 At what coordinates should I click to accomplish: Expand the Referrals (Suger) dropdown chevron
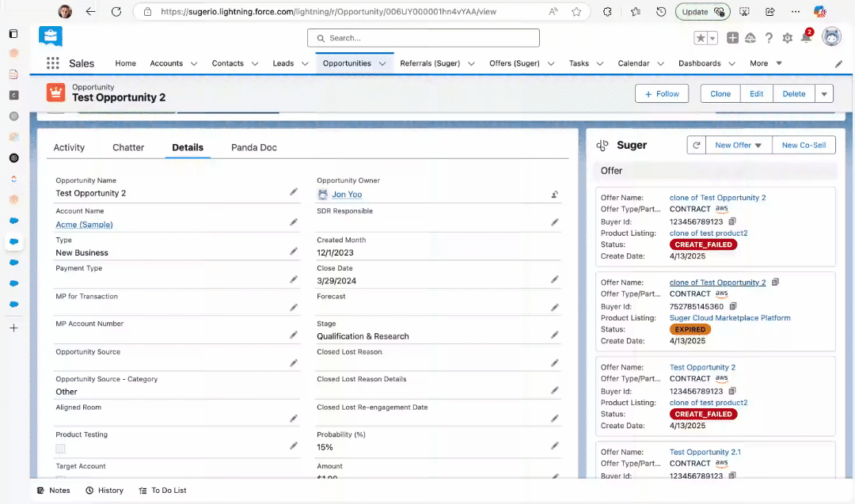[471, 64]
